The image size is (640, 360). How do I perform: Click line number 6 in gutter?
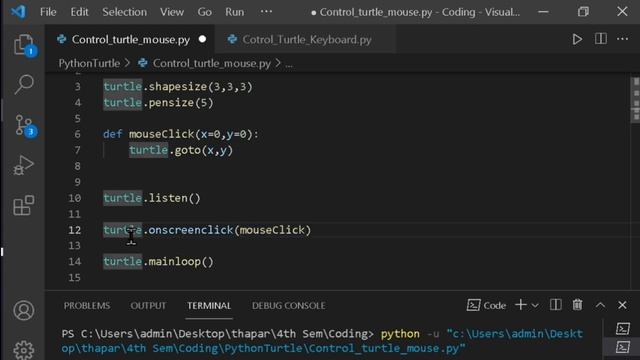coord(77,134)
